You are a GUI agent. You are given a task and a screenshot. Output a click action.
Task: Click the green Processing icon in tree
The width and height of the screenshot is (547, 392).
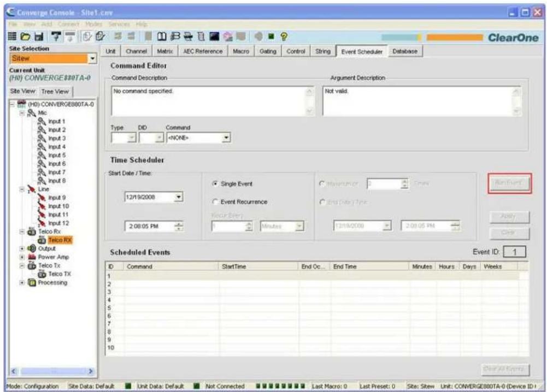tap(32, 282)
